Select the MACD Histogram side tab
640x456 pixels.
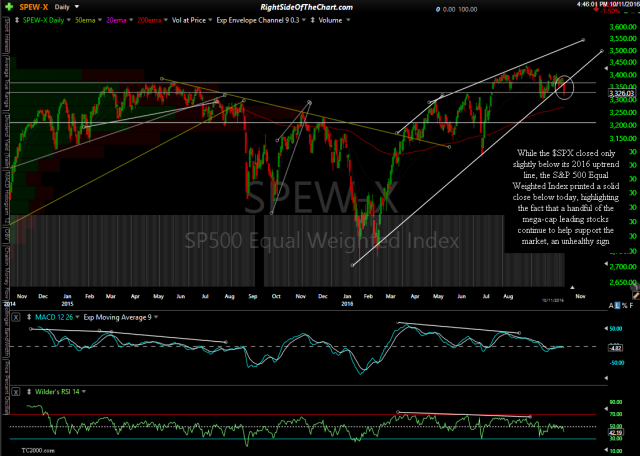click(6, 196)
